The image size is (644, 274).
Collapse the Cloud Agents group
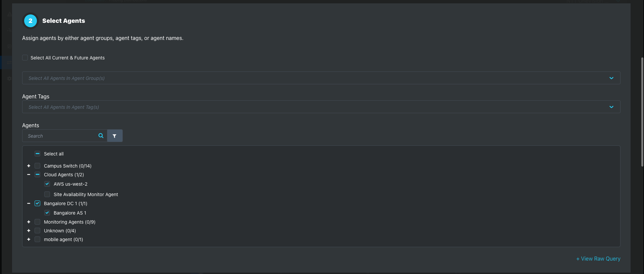29,175
